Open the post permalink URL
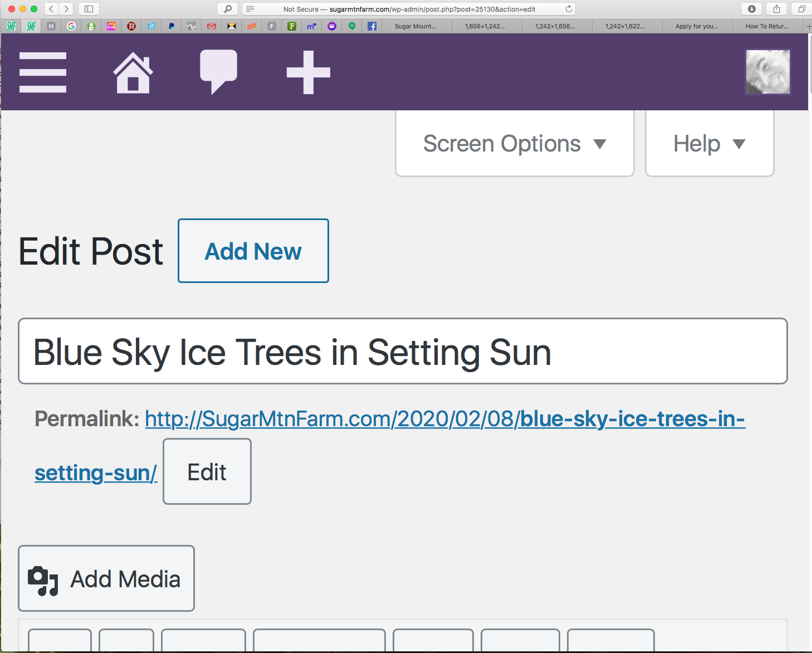 coord(444,419)
